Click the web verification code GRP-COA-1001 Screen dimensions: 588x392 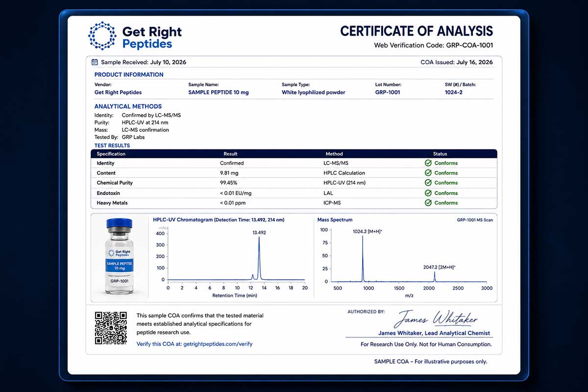(469, 45)
